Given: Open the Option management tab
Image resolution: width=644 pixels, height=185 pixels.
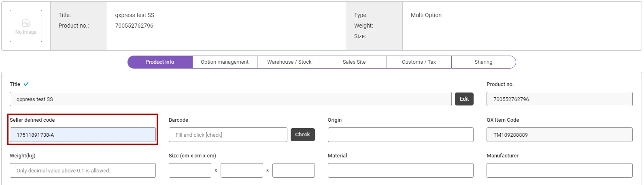Looking at the screenshot, I should pyautogui.click(x=225, y=62).
